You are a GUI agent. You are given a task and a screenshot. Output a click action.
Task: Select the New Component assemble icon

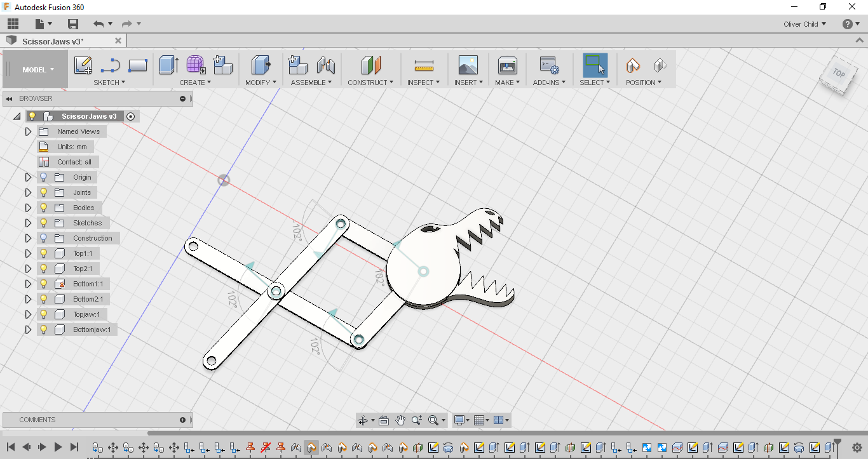coord(298,65)
